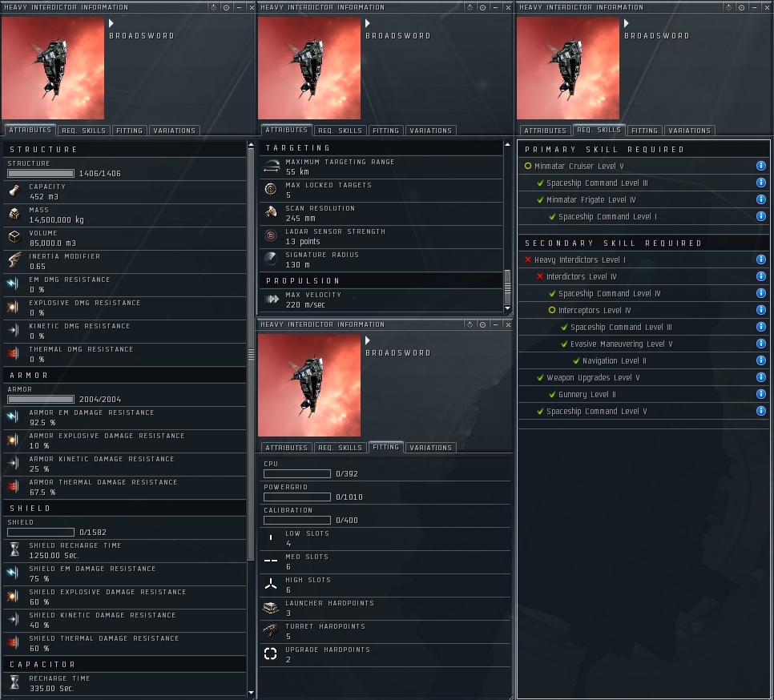Click the Thermal Dmg Resistance icon under Structure
Viewport: 774px width, 700px height.
point(14,353)
